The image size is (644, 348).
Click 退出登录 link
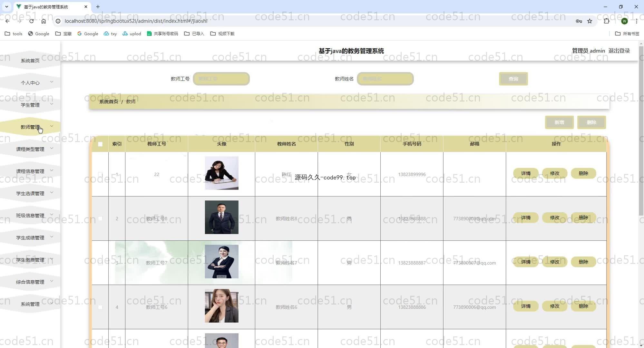click(619, 51)
